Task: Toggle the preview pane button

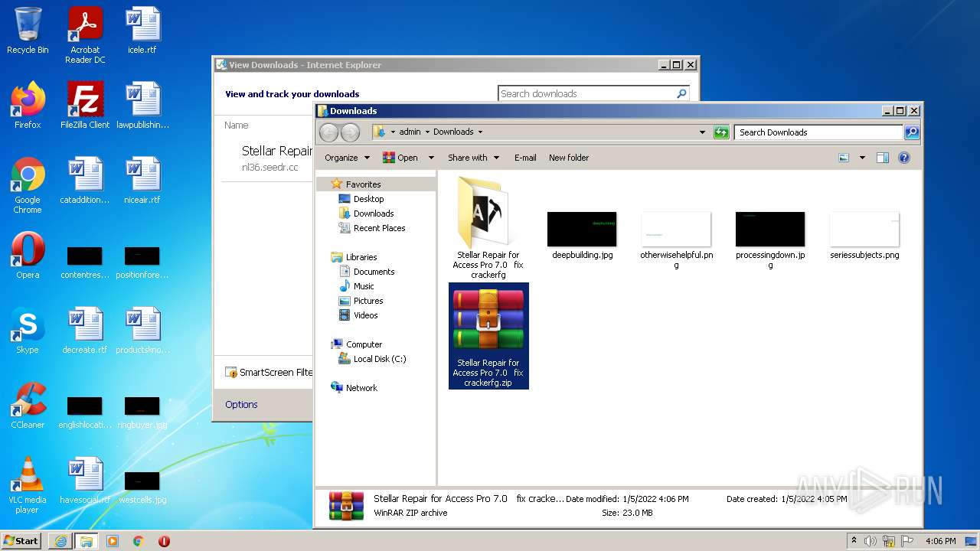Action: (x=883, y=158)
